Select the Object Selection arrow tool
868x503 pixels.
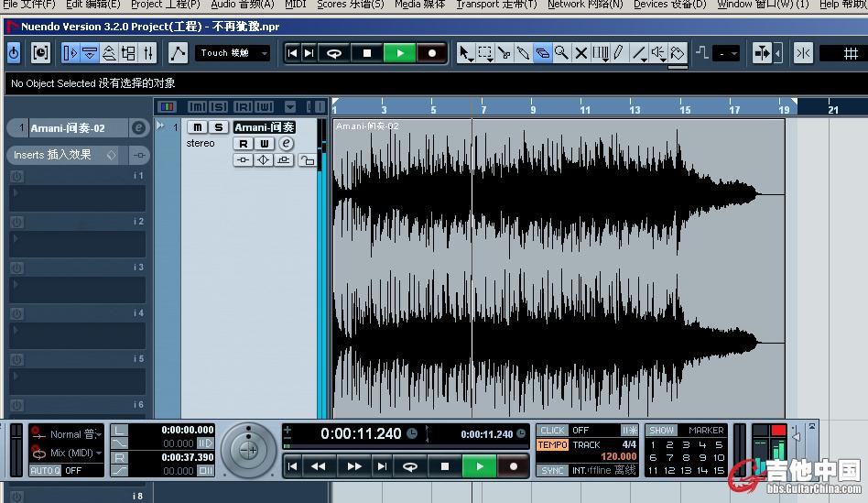tap(465, 53)
